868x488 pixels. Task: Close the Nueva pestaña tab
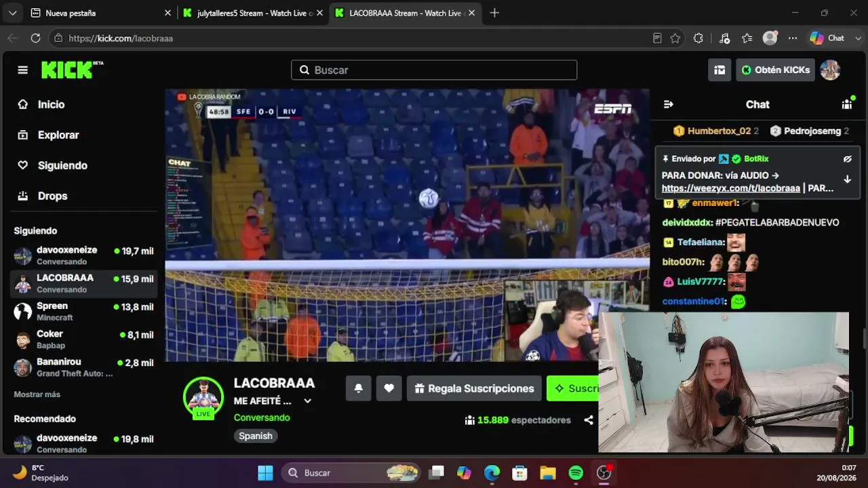(x=168, y=13)
